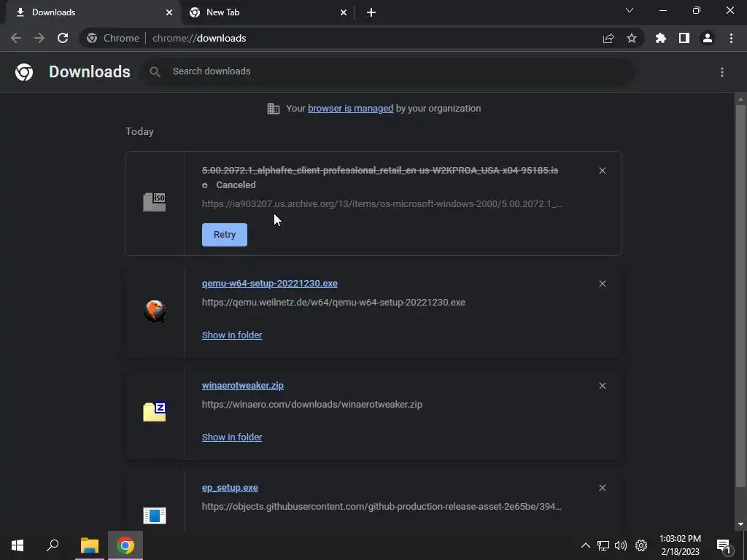This screenshot has height=560, width=747.
Task: Switch to the New Tab tab
Action: point(267,12)
